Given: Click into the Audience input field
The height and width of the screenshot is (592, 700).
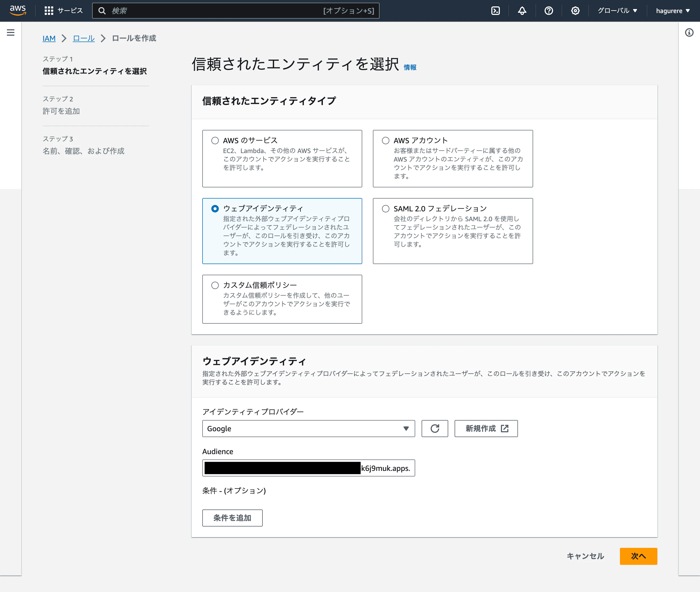Looking at the screenshot, I should click(308, 468).
